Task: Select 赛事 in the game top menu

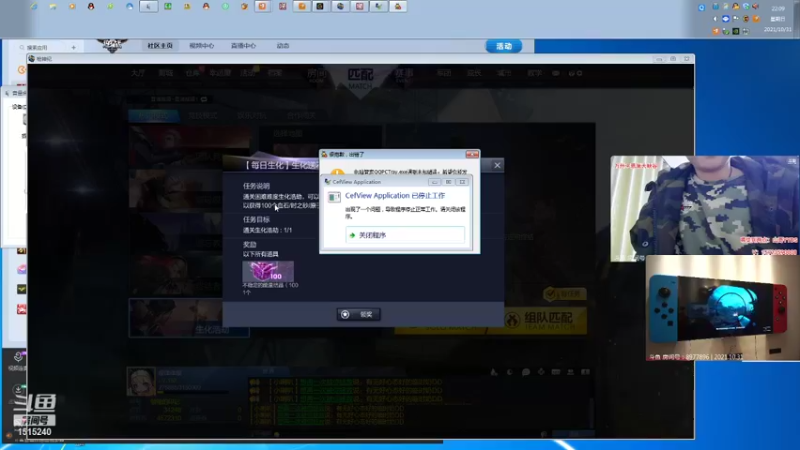Action: pos(403,75)
